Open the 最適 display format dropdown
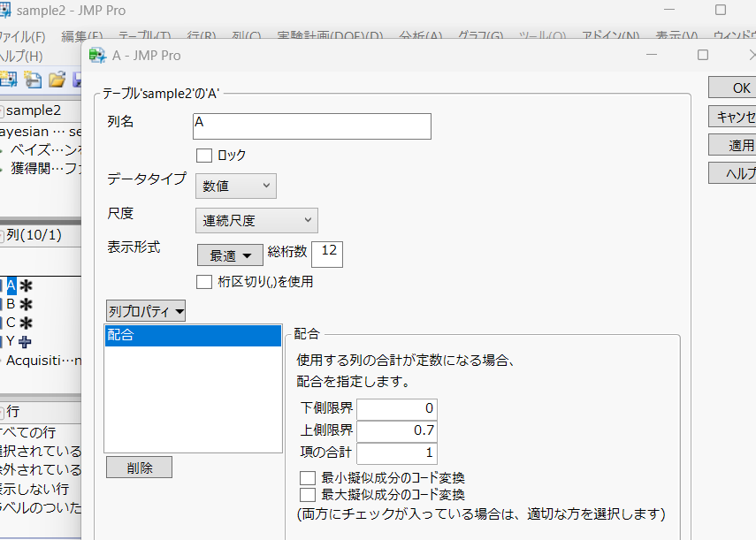This screenshot has height=540, width=756. [230, 255]
